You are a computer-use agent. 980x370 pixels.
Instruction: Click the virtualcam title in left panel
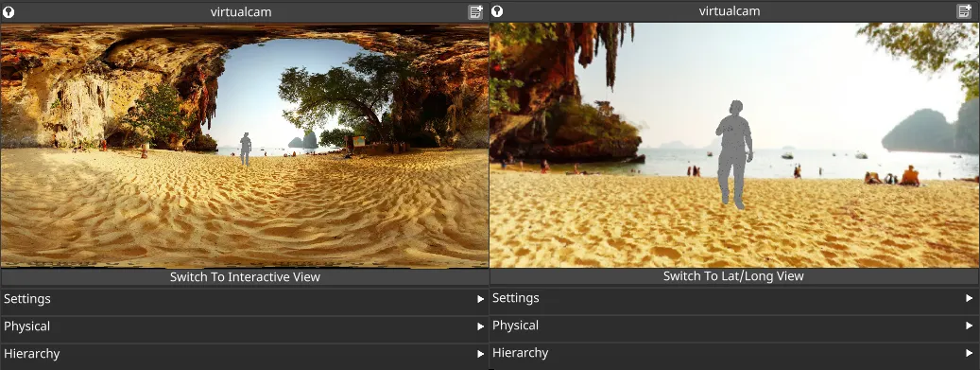tap(241, 12)
